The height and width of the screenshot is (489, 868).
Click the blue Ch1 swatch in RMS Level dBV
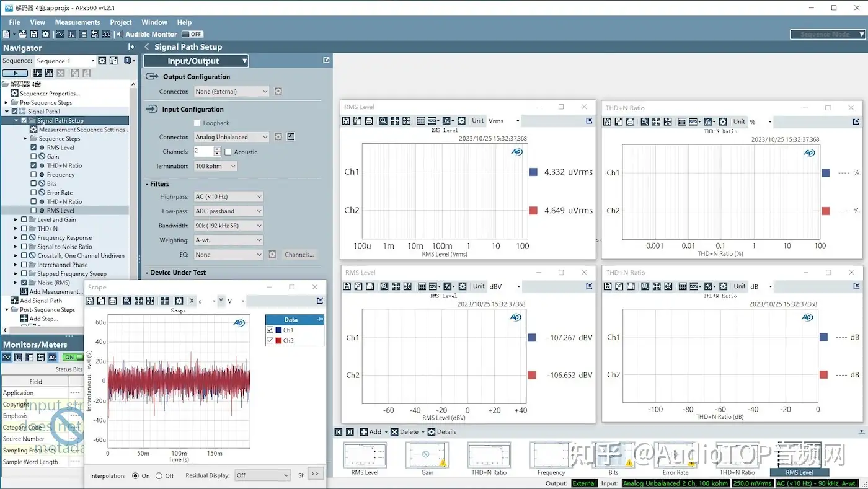click(532, 338)
